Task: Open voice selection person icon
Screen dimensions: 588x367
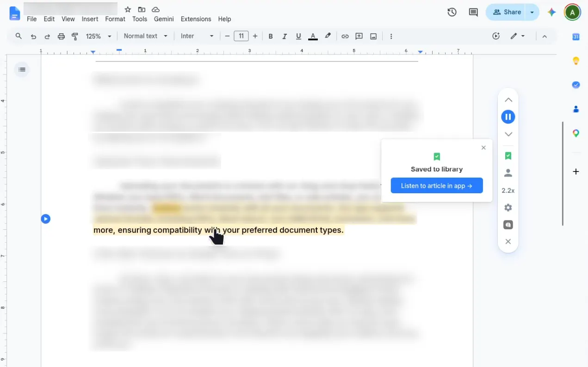Action: pyautogui.click(x=508, y=173)
